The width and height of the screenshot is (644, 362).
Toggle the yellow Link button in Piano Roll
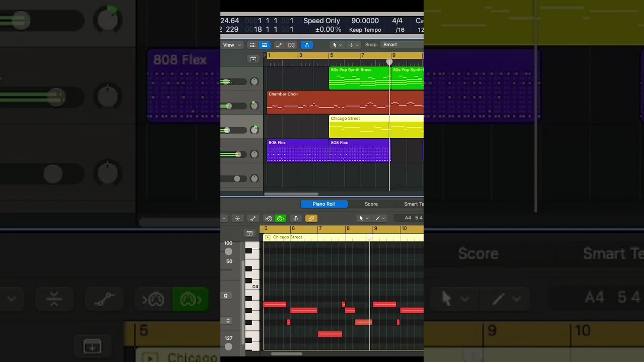tap(311, 218)
